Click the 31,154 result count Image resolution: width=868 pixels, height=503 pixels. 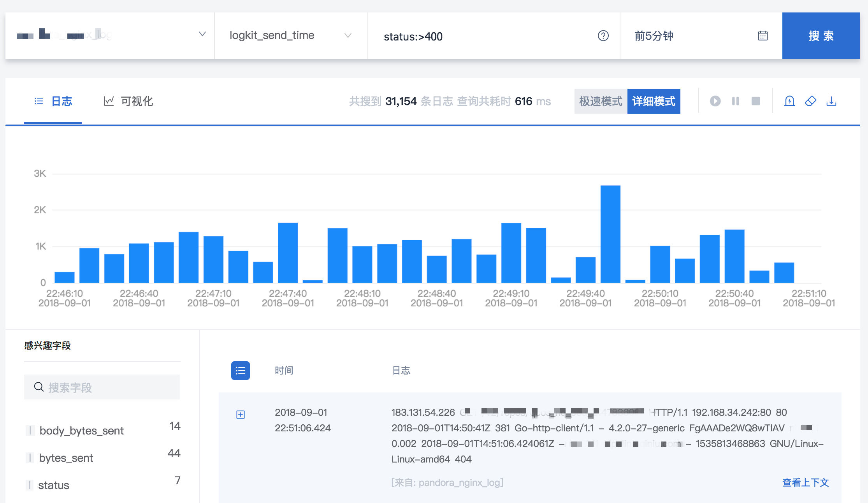pos(401,101)
